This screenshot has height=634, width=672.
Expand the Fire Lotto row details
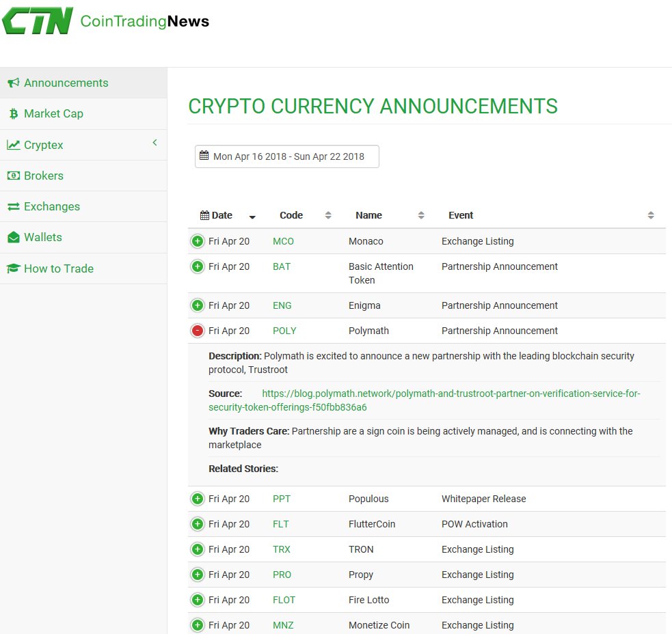tap(198, 600)
